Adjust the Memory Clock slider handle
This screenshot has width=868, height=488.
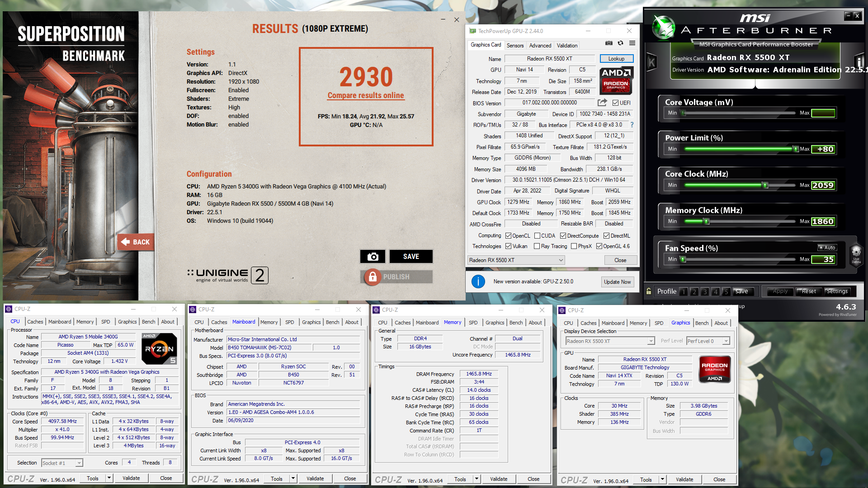(x=707, y=221)
